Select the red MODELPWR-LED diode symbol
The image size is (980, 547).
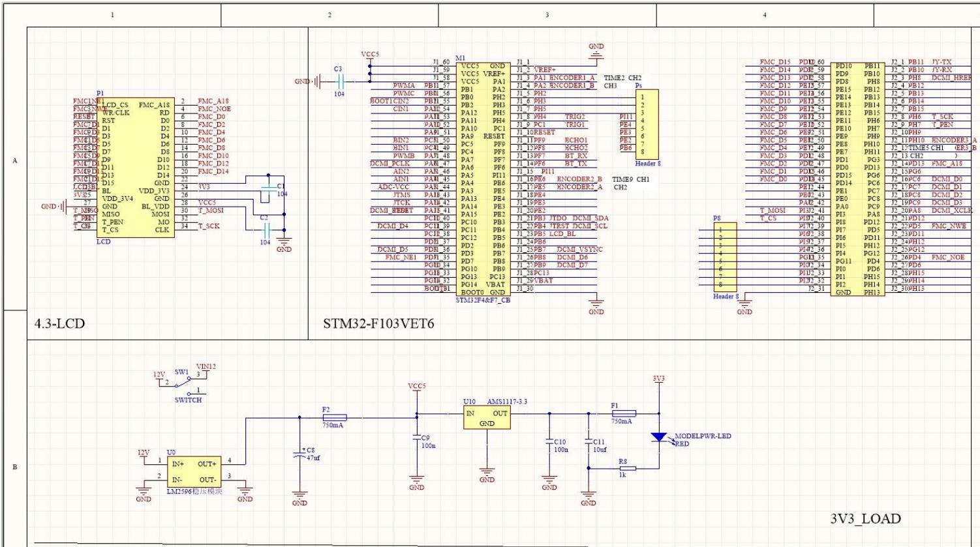point(660,437)
